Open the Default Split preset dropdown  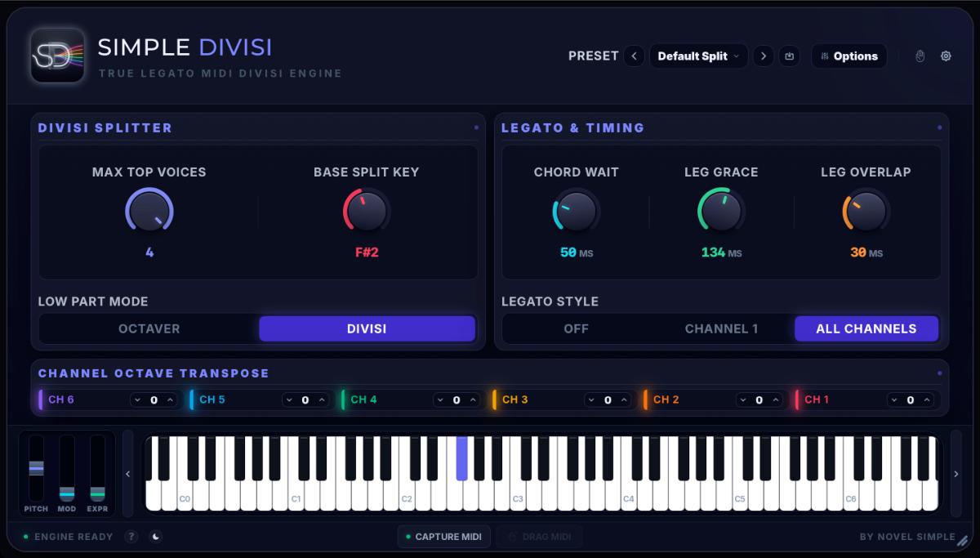tap(698, 56)
